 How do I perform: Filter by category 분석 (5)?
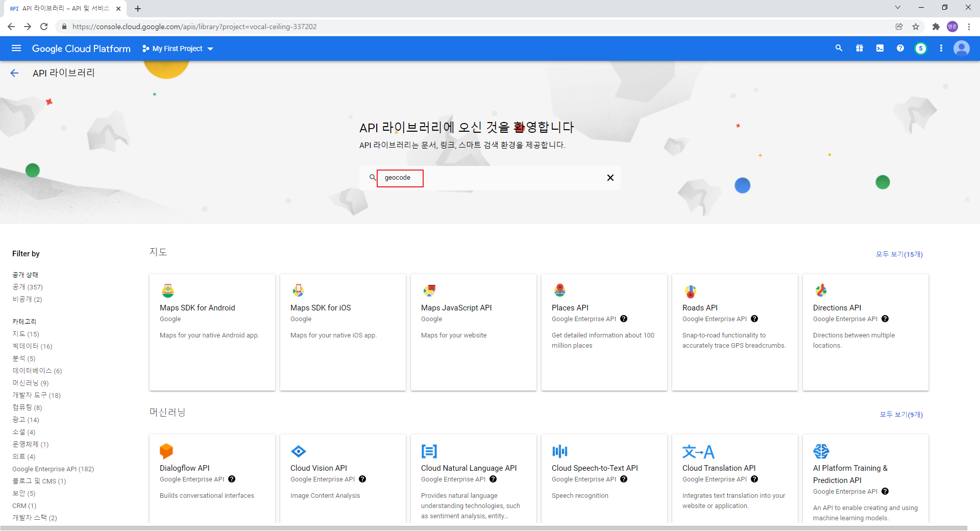pos(24,358)
